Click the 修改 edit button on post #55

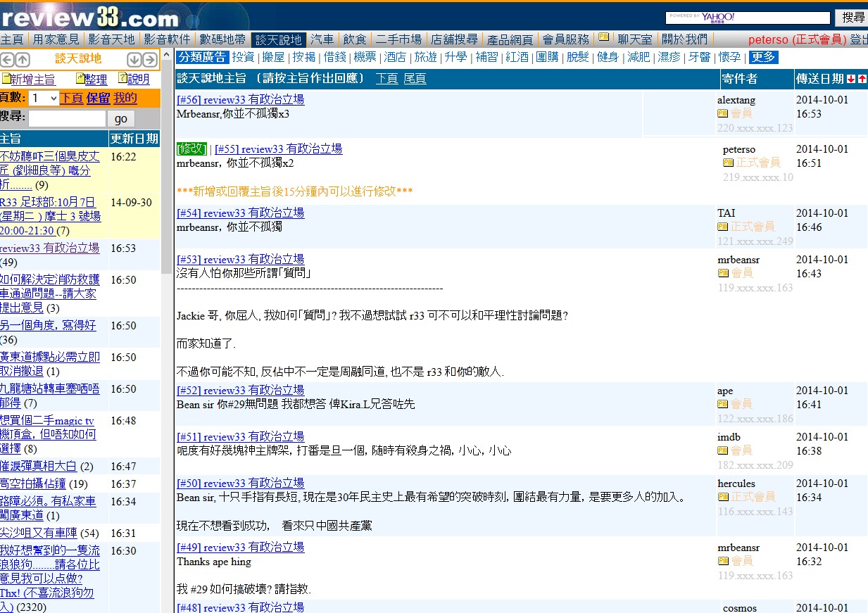(x=191, y=149)
